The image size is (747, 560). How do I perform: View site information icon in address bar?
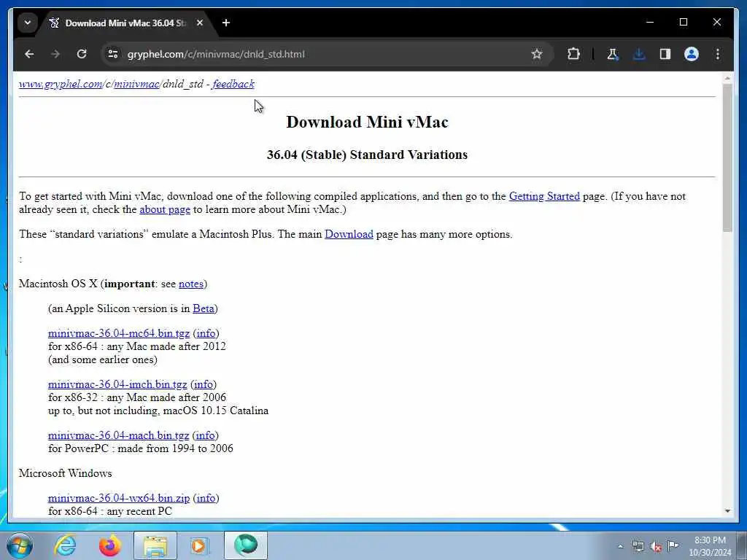pos(113,54)
